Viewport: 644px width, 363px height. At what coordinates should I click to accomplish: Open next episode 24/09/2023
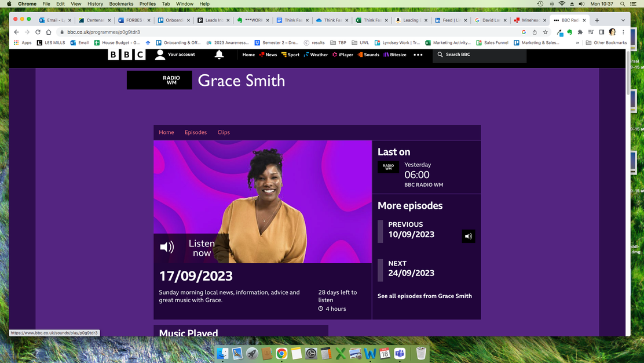pyautogui.click(x=411, y=268)
